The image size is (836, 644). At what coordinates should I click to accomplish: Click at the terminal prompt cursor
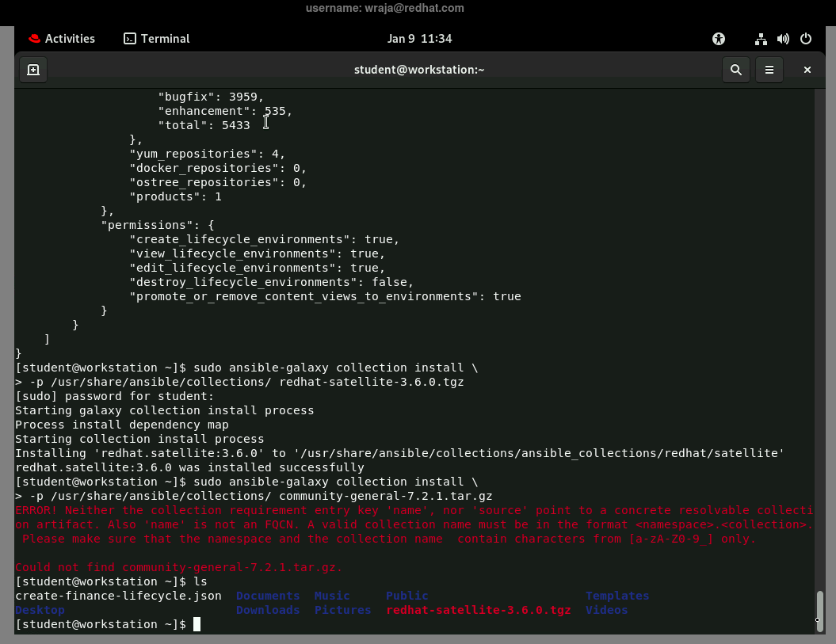(197, 624)
